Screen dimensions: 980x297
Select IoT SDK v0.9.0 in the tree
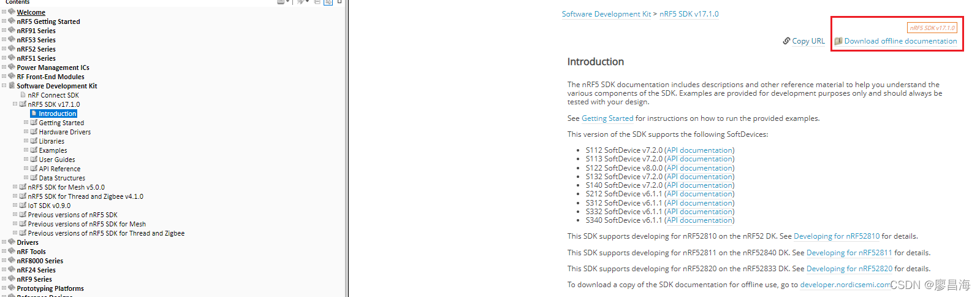pyautogui.click(x=49, y=206)
